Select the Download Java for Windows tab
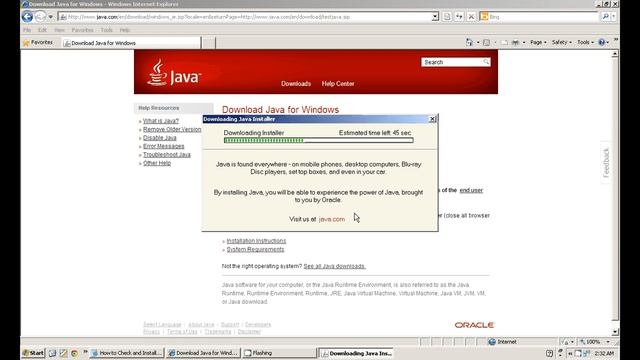The width and height of the screenshot is (640, 360). point(131,43)
